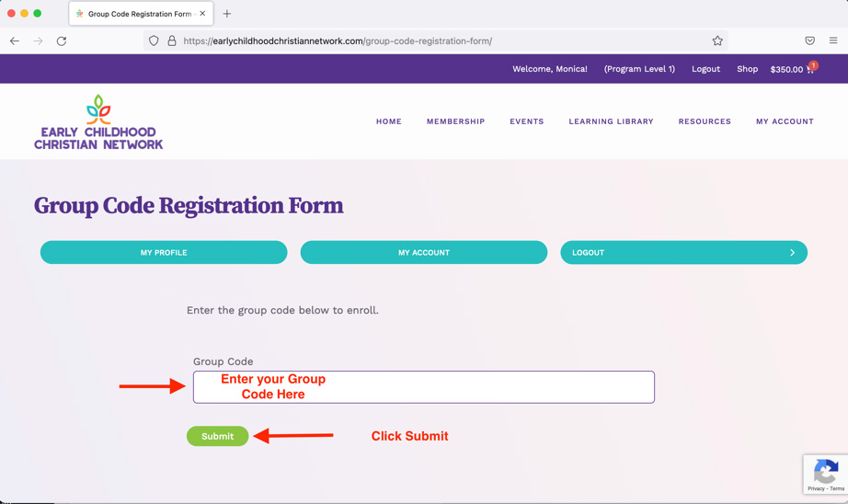Follow the Shop link in top bar
The height and width of the screenshot is (504, 848).
[747, 69]
